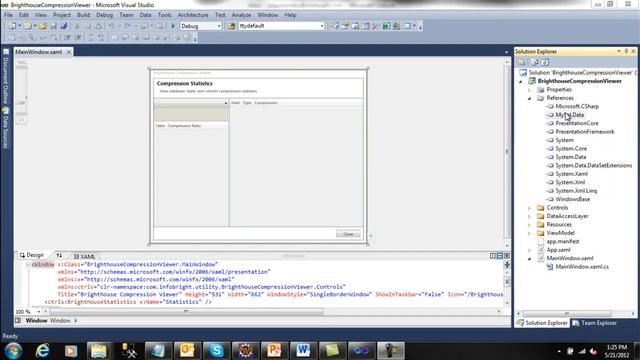This screenshot has height=360, width=640.
Task: Click the New Project toolbar icon
Action: 11,26
